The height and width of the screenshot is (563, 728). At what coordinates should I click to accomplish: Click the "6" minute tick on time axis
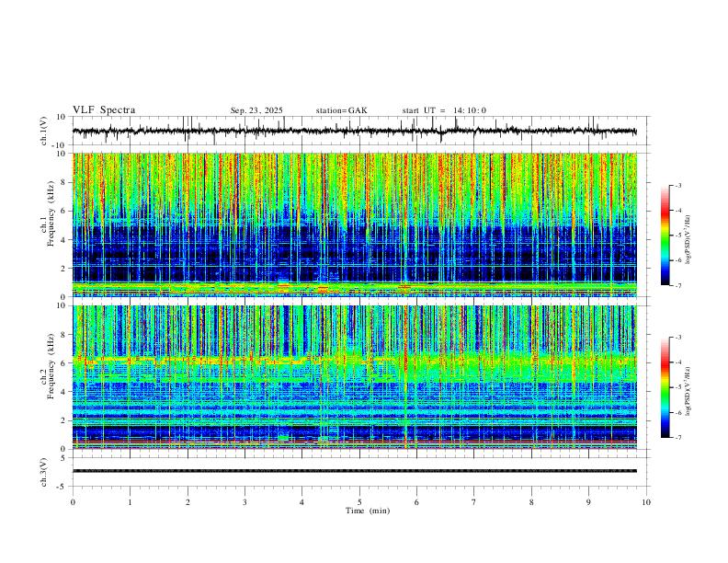416,502
